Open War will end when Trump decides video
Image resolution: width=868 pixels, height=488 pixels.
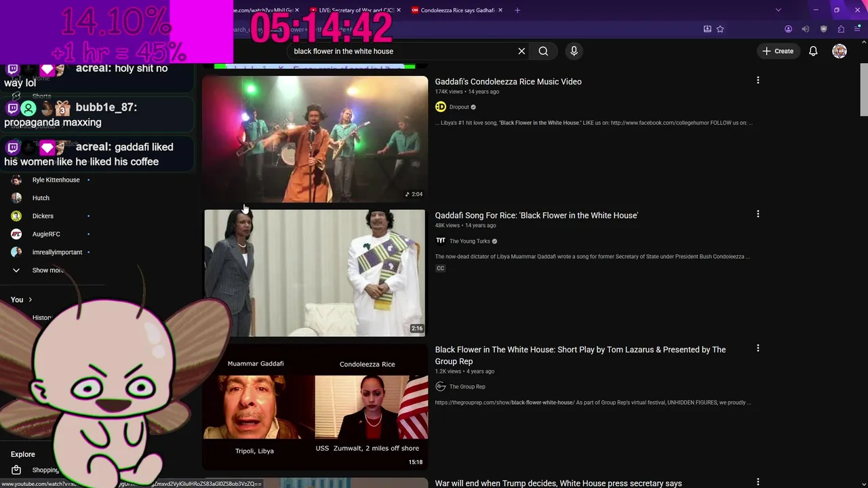click(x=558, y=483)
